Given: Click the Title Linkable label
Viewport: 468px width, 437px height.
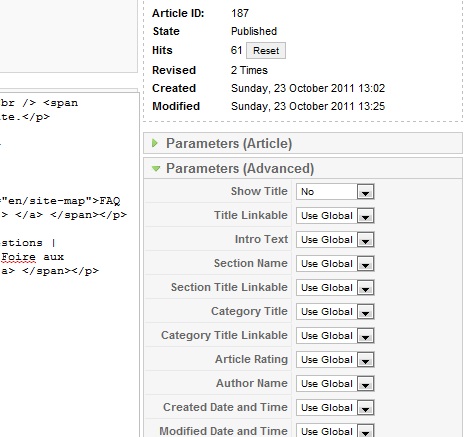Looking at the screenshot, I should [251, 215].
